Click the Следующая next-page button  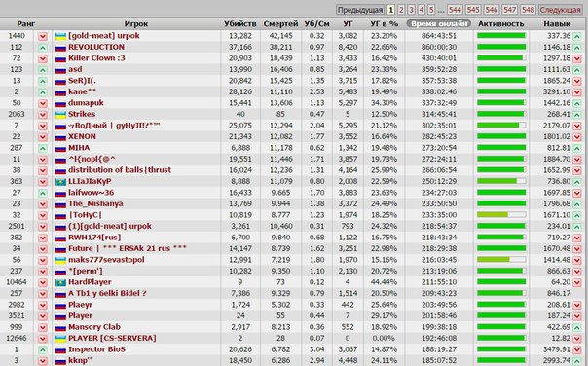tap(560, 10)
